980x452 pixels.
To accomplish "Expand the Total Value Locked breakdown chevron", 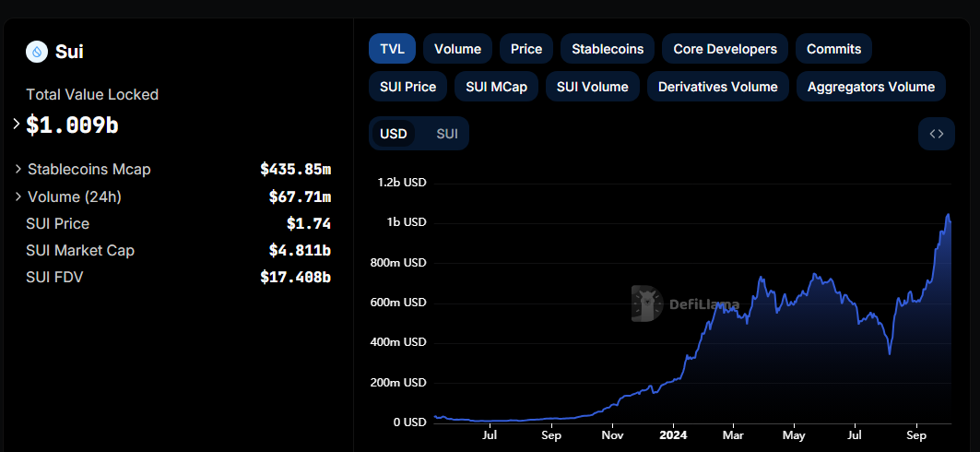I will point(17,124).
